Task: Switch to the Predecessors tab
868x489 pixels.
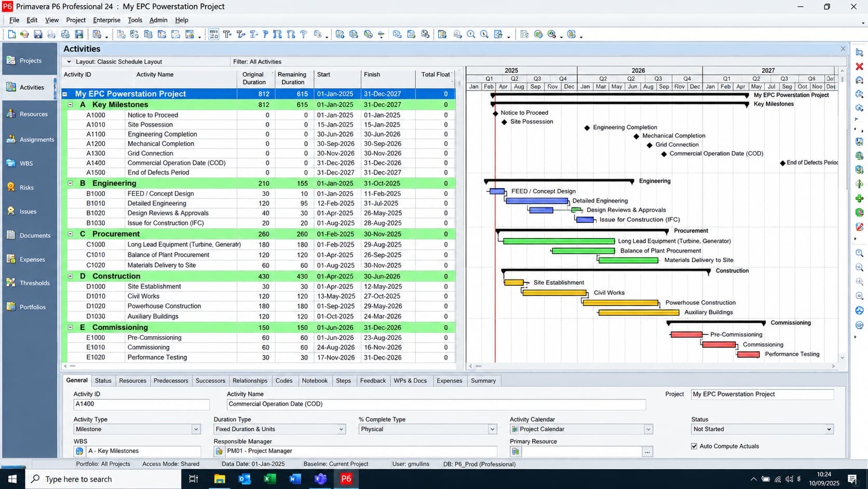Action: pyautogui.click(x=171, y=380)
